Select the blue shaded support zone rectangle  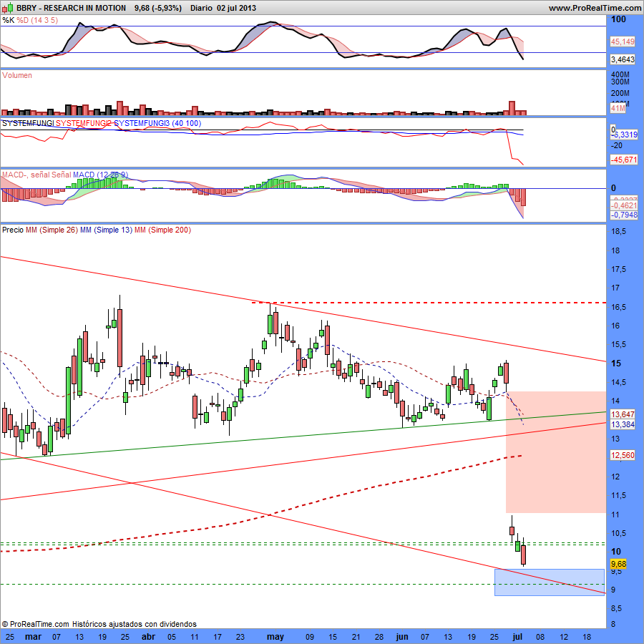pos(550,582)
